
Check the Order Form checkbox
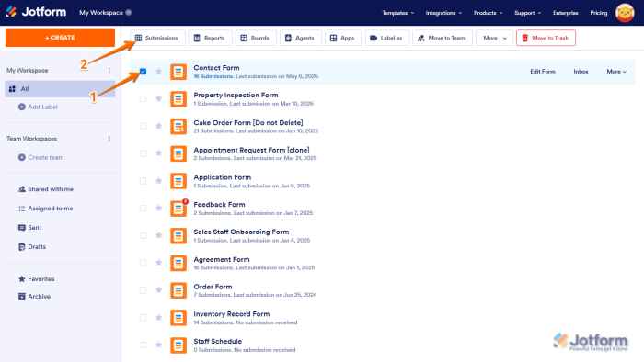(143, 290)
